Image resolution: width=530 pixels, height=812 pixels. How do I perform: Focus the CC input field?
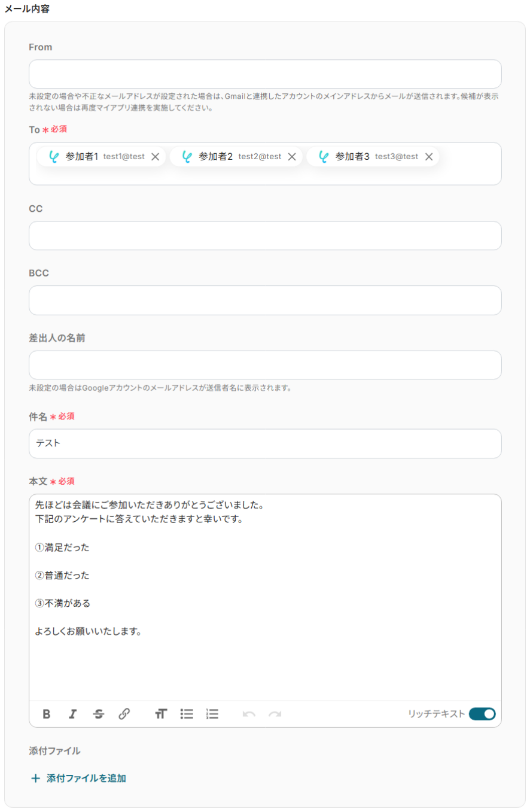(265, 236)
